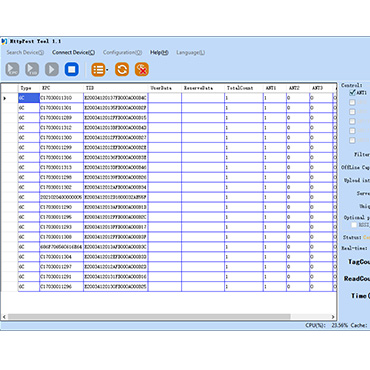The width and height of the screenshot is (370, 370).
Task: Sort by the EPC column header
Action: [x=61, y=88]
